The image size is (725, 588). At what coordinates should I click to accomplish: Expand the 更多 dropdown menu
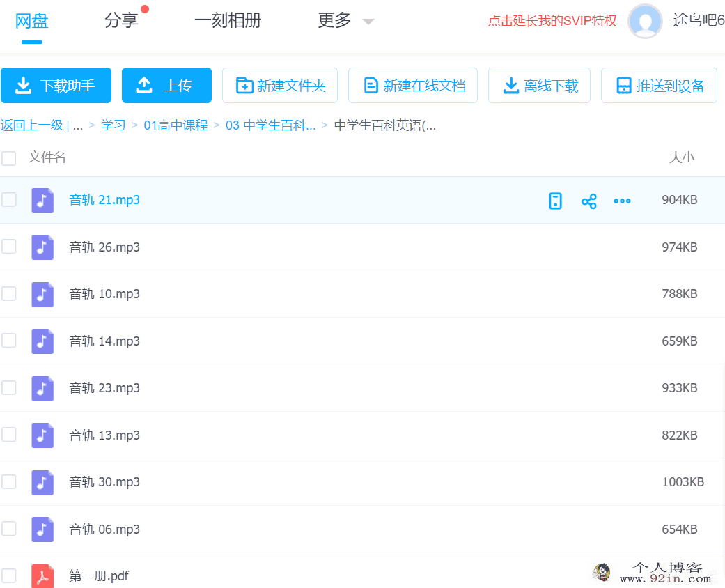(345, 20)
